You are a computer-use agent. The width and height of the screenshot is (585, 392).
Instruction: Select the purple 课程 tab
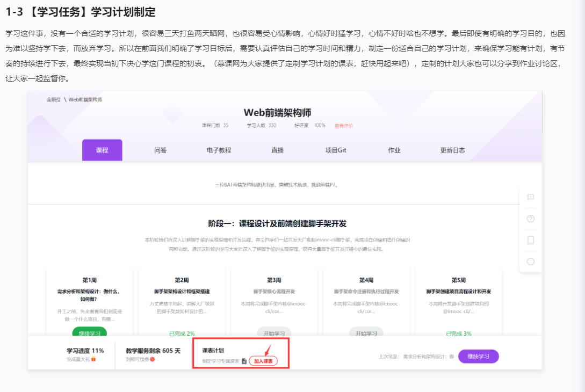[102, 150]
